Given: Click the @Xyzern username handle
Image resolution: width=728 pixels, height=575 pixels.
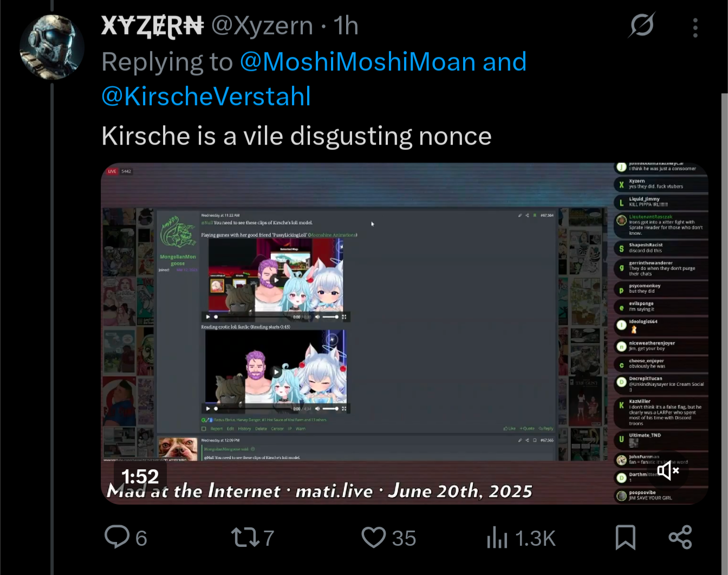Looking at the screenshot, I should point(262,25).
